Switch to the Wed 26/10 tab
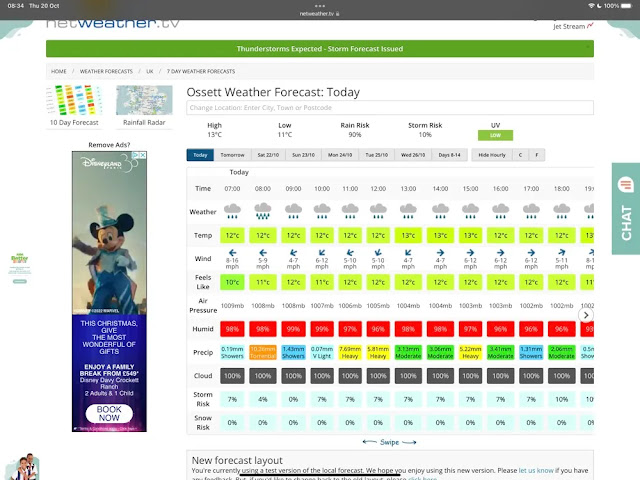The image size is (640, 480). [x=413, y=155]
